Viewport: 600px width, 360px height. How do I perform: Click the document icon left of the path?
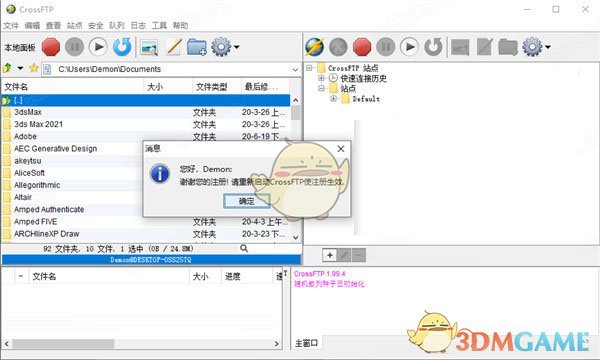[x=47, y=69]
